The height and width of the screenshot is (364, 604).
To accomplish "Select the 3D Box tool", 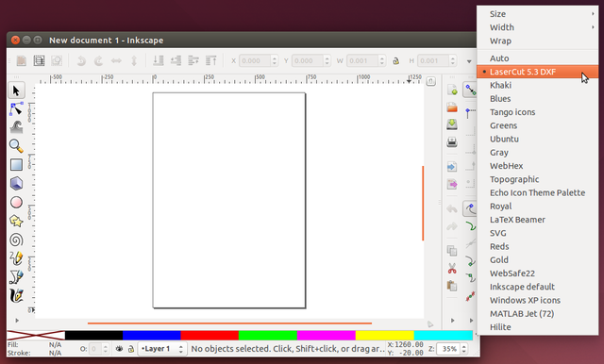I will 16,184.
